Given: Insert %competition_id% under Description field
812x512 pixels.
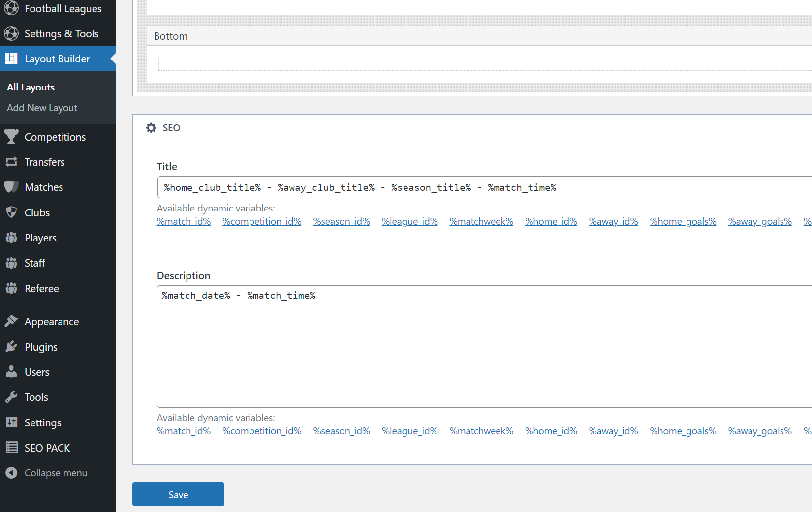Looking at the screenshot, I should 262,431.
